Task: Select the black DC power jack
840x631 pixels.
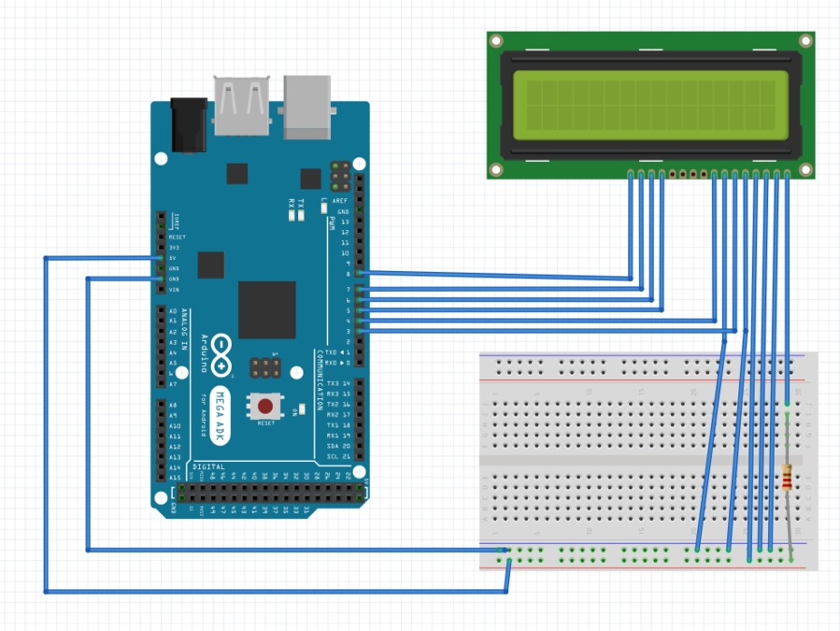Action: point(188,125)
